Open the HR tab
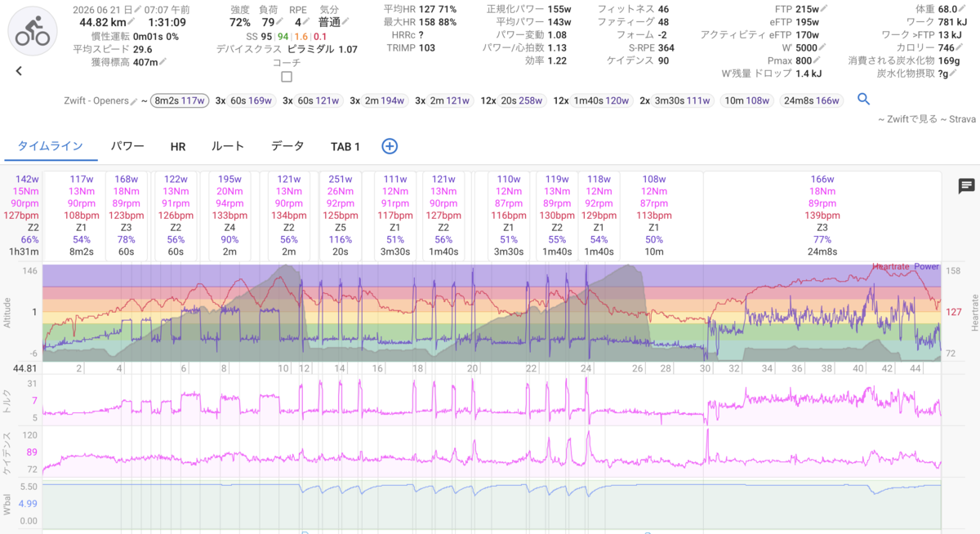This screenshot has height=534, width=980. click(x=178, y=146)
